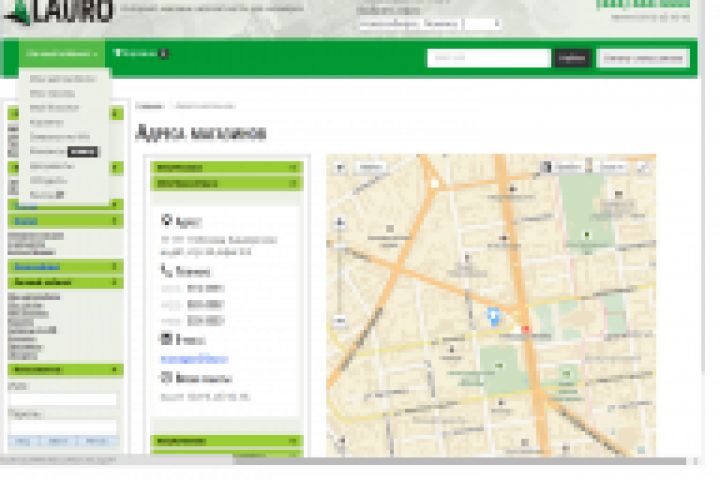Screen dimensions: 720x480
Task: Open the cart item in the green bar
Action: point(141,54)
